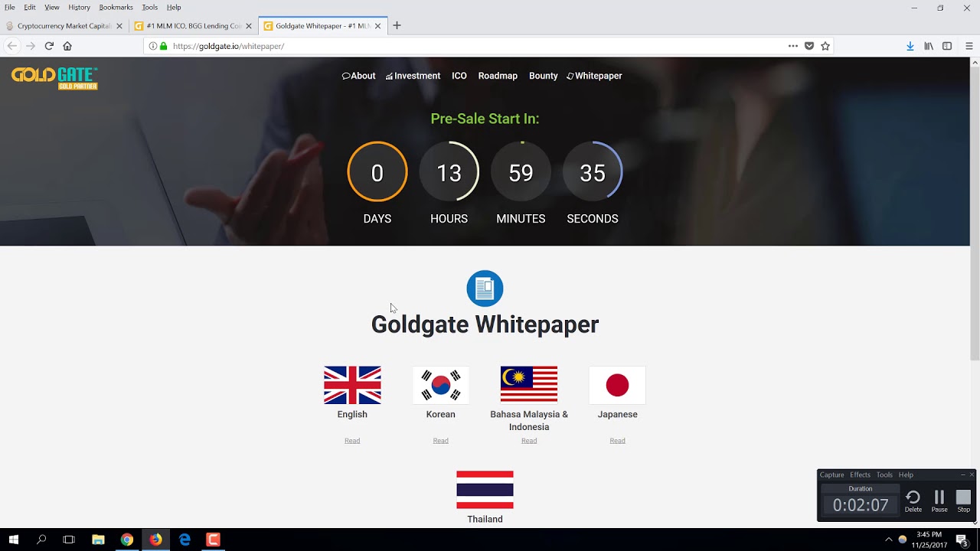The image size is (980, 551).
Task: Switch to the Cryptocurrency Market Capitalizations tab
Action: [x=64, y=26]
